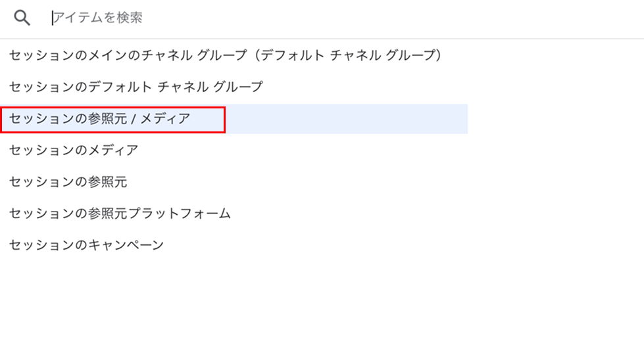Click the magnifying glass search icon

(22, 18)
